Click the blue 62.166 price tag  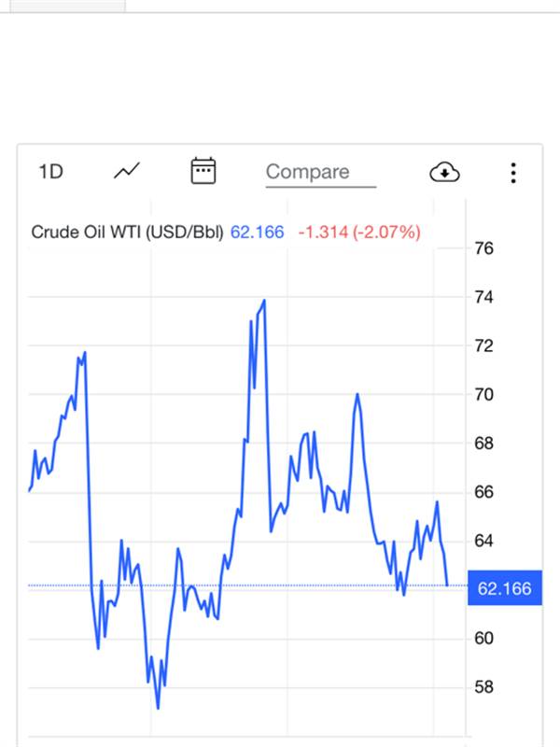tap(505, 588)
